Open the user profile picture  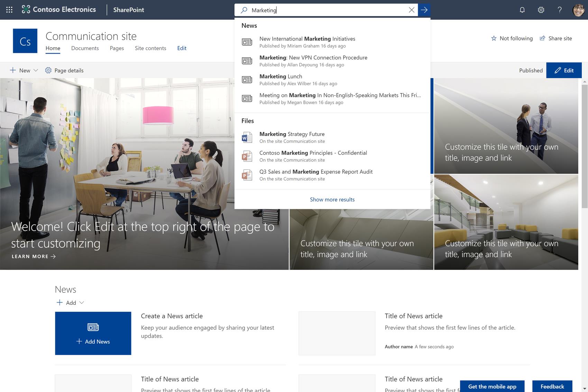[x=579, y=10]
